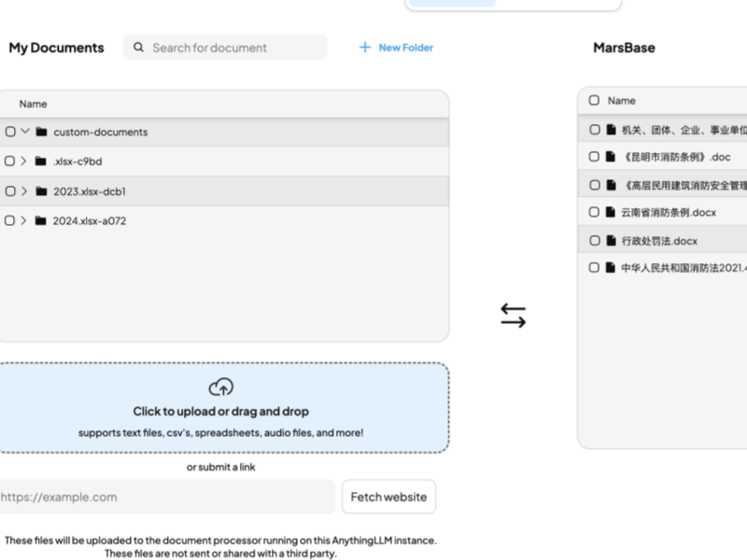This screenshot has width=747, height=560.
Task: Click the magnifier search icon
Action: (139, 48)
